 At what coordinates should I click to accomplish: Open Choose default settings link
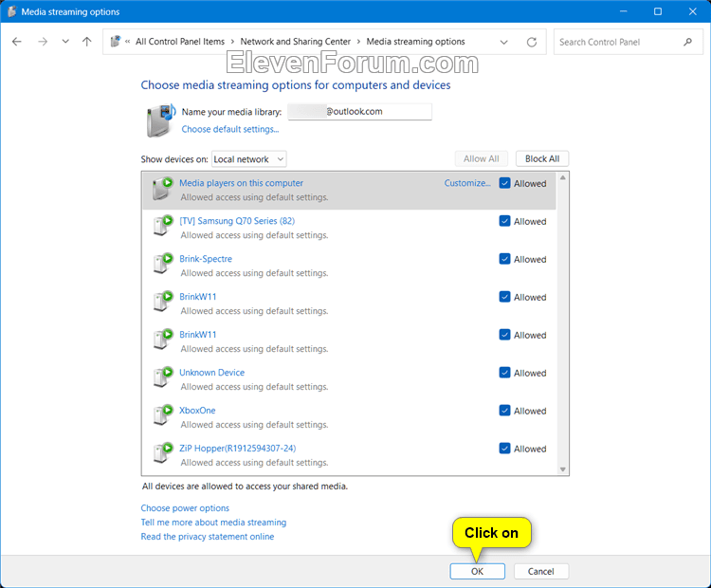pyautogui.click(x=230, y=129)
